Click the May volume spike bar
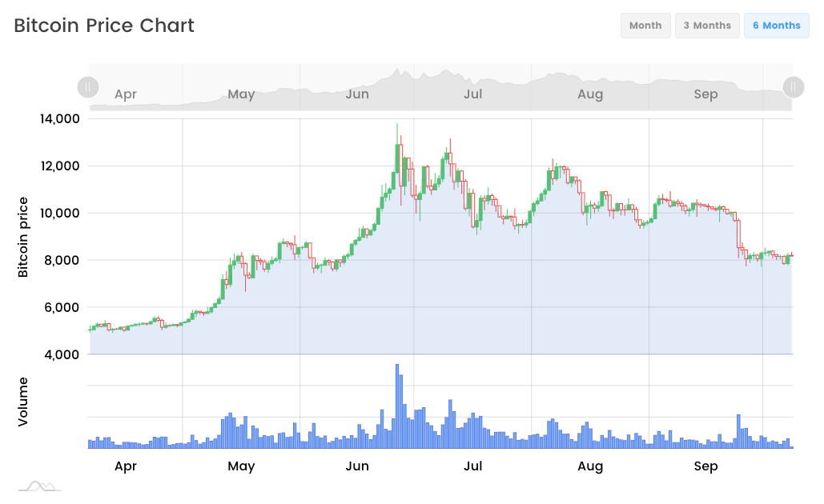 coord(231,432)
